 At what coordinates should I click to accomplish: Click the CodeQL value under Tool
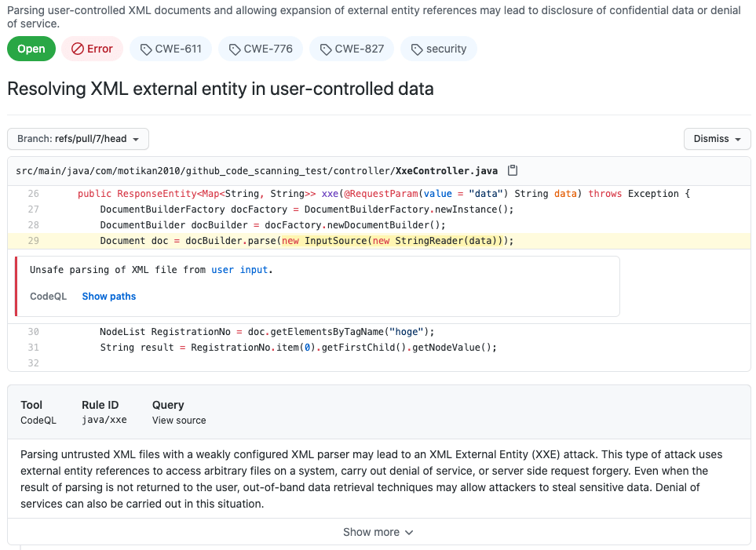coord(38,421)
